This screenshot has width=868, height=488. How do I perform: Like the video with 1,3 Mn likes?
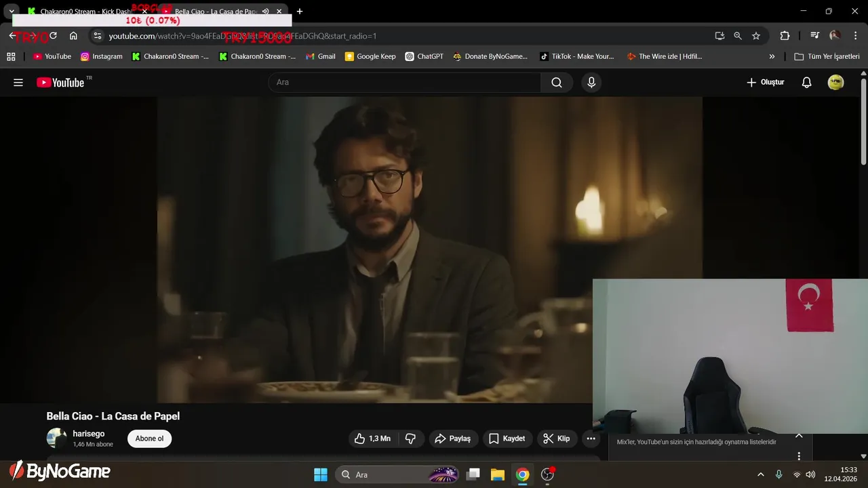point(372,439)
